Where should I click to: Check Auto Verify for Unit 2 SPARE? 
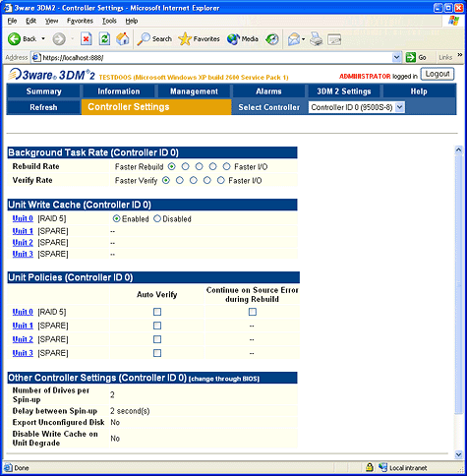click(x=157, y=339)
